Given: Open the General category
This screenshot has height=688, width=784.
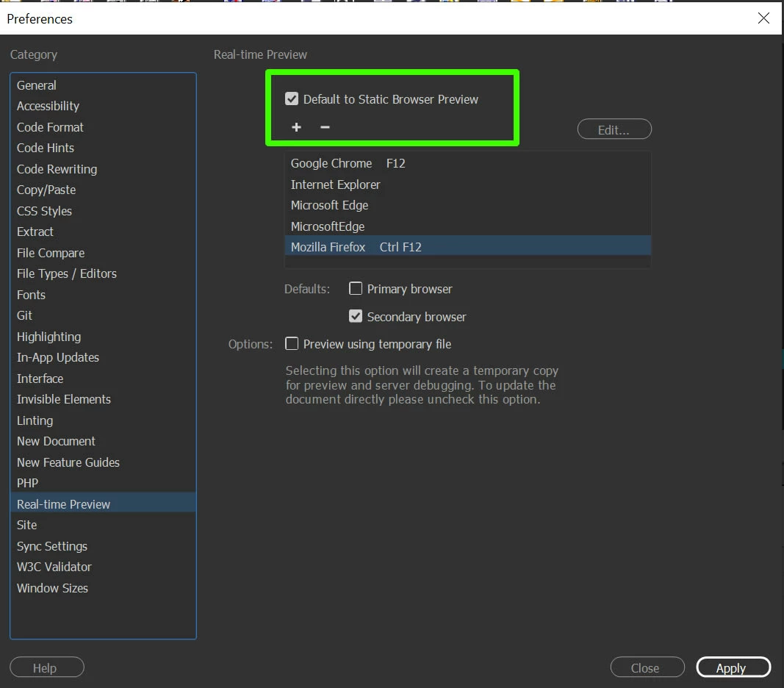Looking at the screenshot, I should pyautogui.click(x=103, y=85).
